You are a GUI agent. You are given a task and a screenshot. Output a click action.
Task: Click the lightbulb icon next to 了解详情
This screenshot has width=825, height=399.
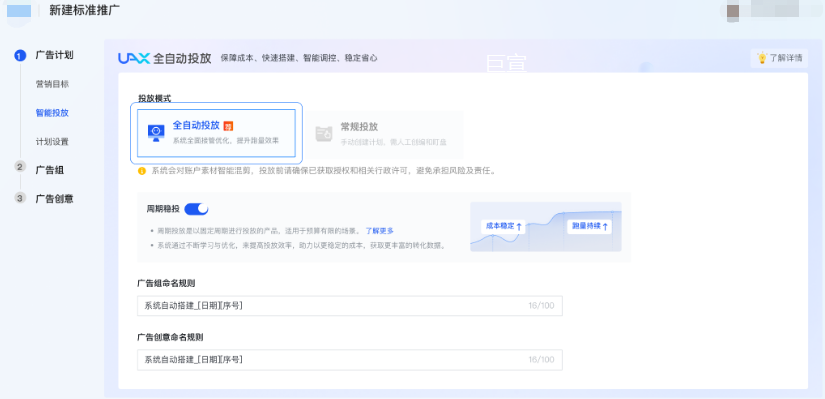coord(761,58)
